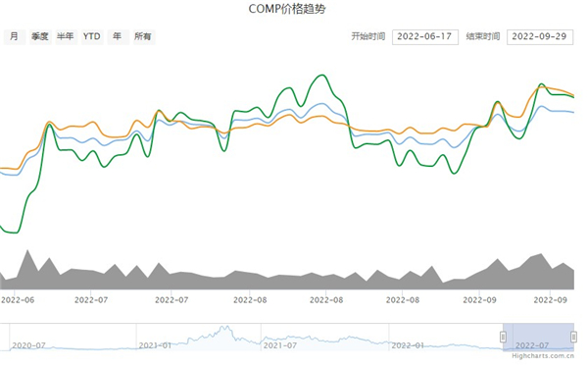The image size is (588, 367).
Task: Select the 月 range button
Action: coord(15,37)
